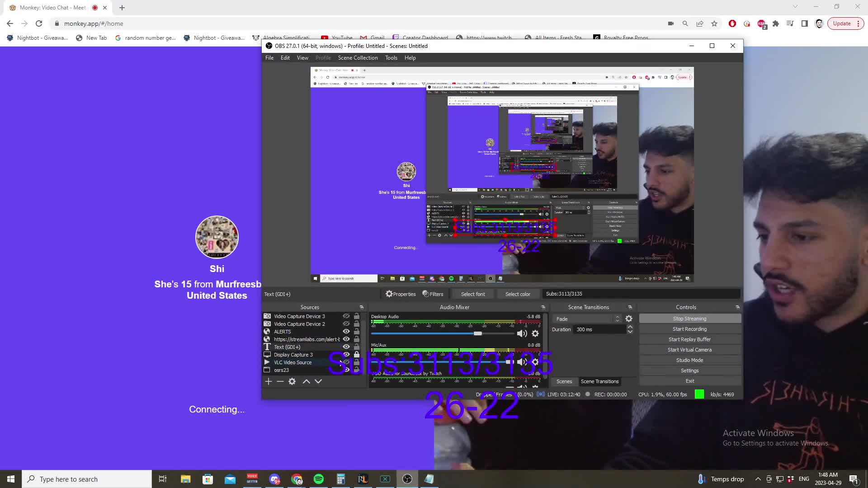The height and width of the screenshot is (488, 868).
Task: Click the add source plus icon
Action: pyautogui.click(x=269, y=381)
